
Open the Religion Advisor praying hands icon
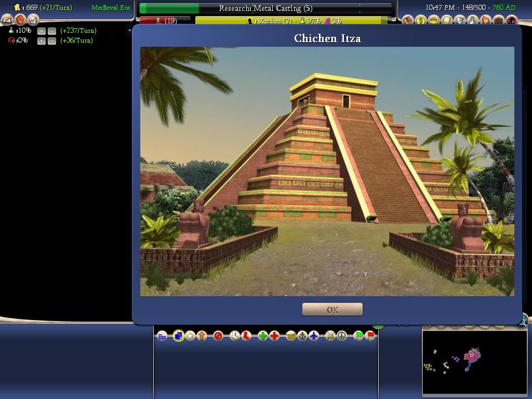coord(486,20)
